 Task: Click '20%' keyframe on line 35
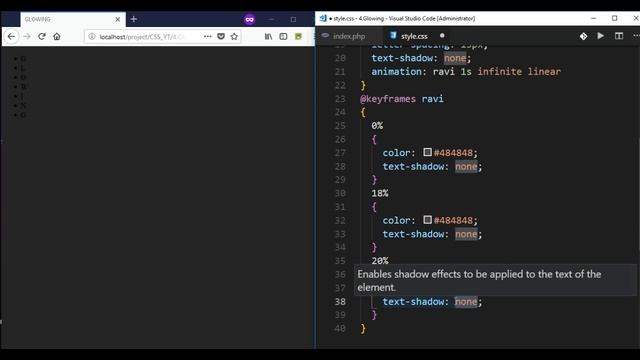380,260
